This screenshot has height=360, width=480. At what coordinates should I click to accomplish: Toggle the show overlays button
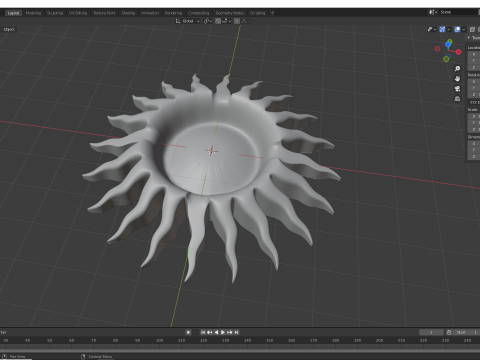pos(457,29)
